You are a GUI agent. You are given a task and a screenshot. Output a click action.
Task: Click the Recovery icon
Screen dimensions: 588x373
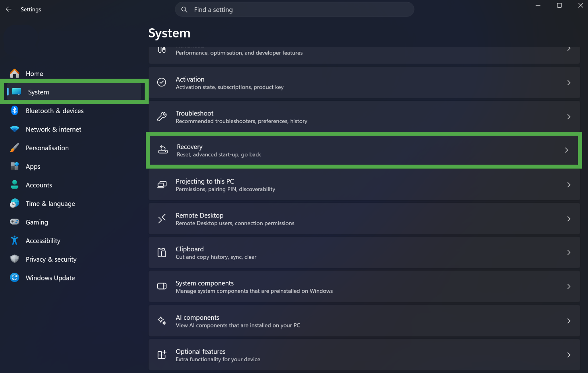click(x=163, y=150)
